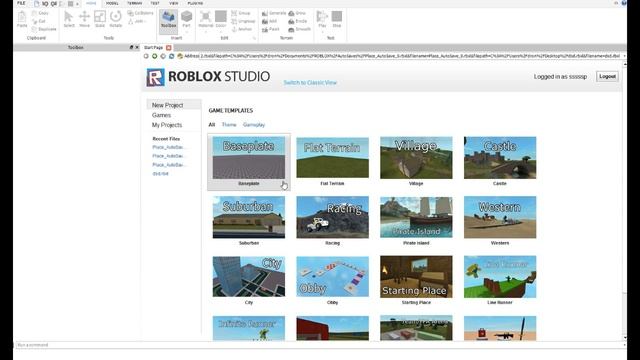Click the terrain Add tool
The image size is (640, 360).
click(269, 21)
